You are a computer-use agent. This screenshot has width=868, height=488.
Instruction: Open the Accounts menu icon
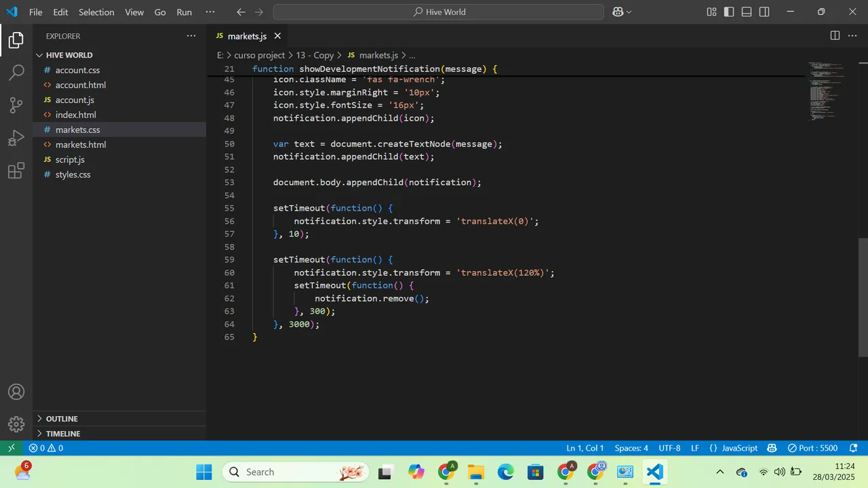(x=16, y=392)
